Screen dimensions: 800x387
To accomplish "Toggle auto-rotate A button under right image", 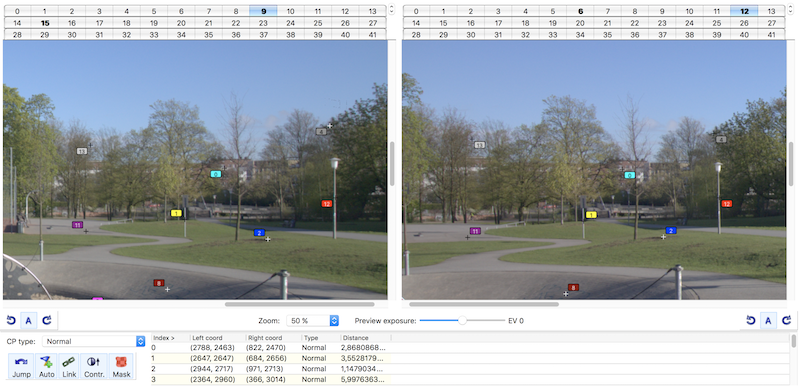I will point(768,321).
